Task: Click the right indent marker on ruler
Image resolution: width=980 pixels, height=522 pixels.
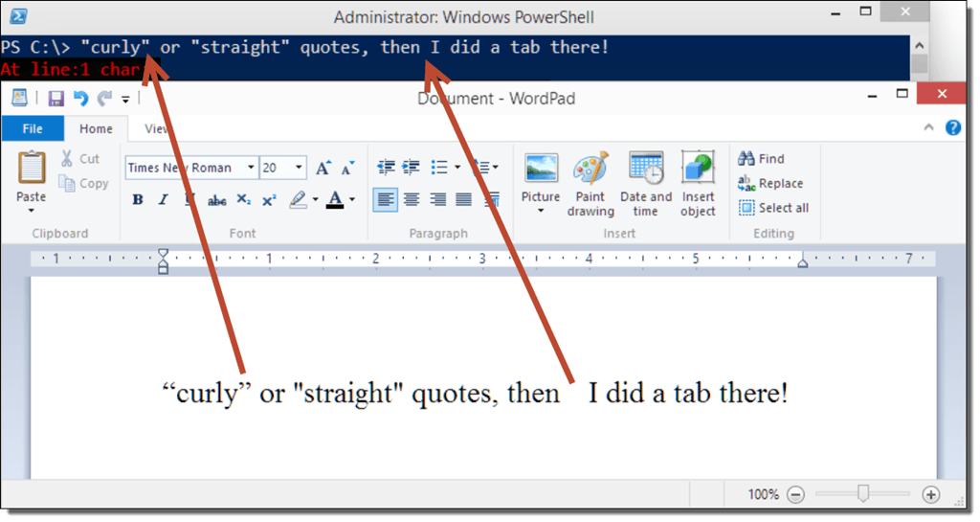Action: point(803,261)
